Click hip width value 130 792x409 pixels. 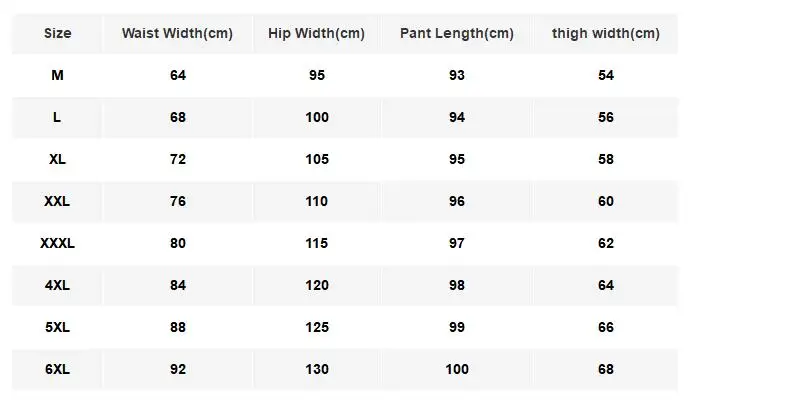pos(316,369)
